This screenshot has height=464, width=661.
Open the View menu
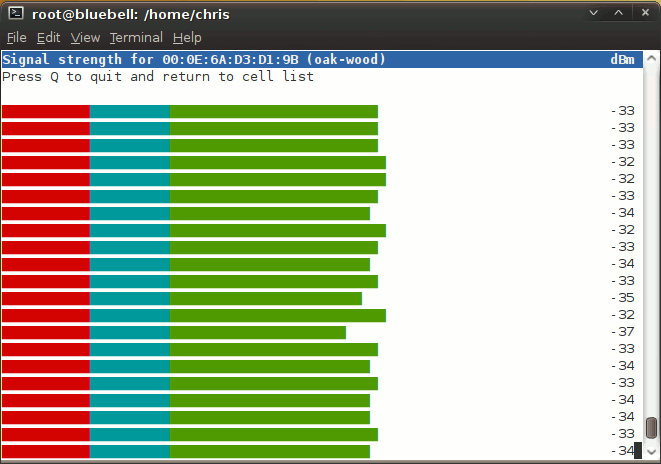pos(85,37)
